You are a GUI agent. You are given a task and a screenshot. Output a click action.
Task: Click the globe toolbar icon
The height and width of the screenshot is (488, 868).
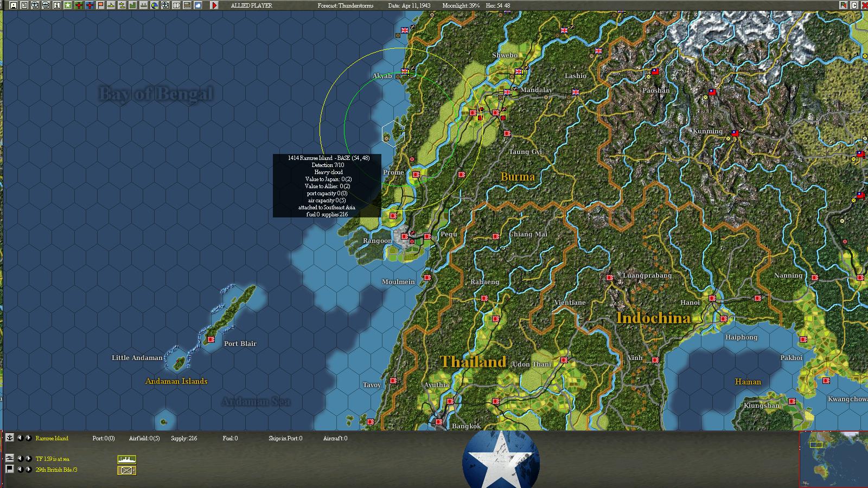pyautogui.click(x=155, y=5)
